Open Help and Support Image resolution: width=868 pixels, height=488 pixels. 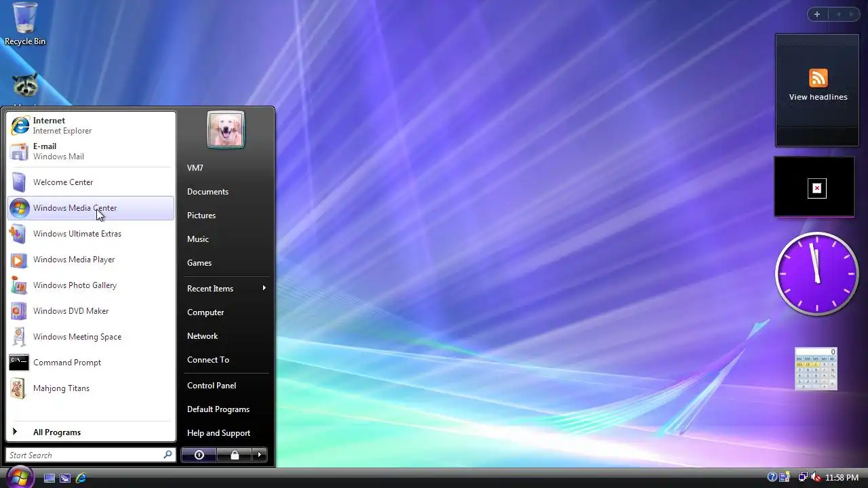tap(225, 433)
